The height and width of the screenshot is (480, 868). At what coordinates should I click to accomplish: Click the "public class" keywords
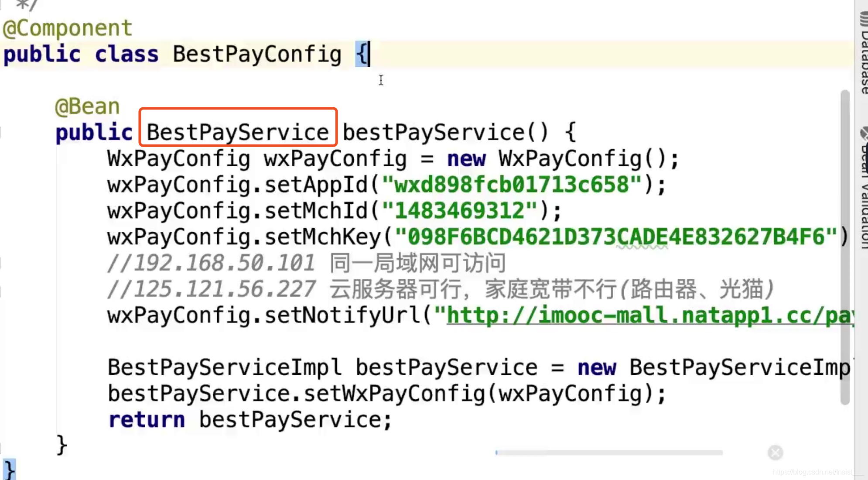point(81,55)
